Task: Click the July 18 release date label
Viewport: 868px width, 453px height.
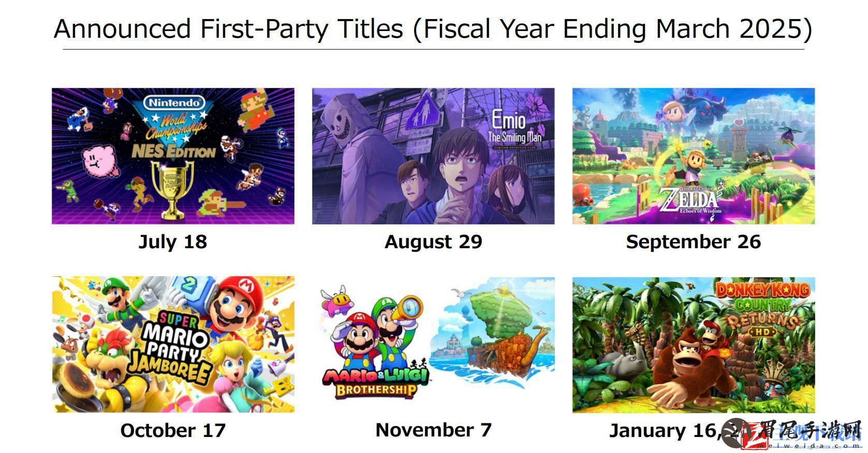Action: coord(173,242)
